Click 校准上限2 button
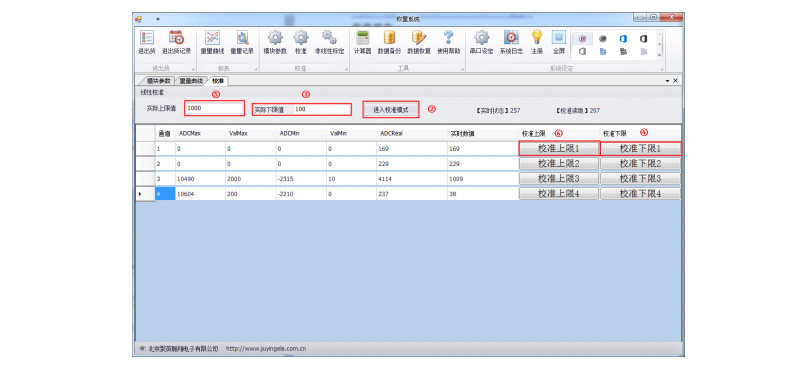The width and height of the screenshot is (790, 367). pyautogui.click(x=559, y=163)
